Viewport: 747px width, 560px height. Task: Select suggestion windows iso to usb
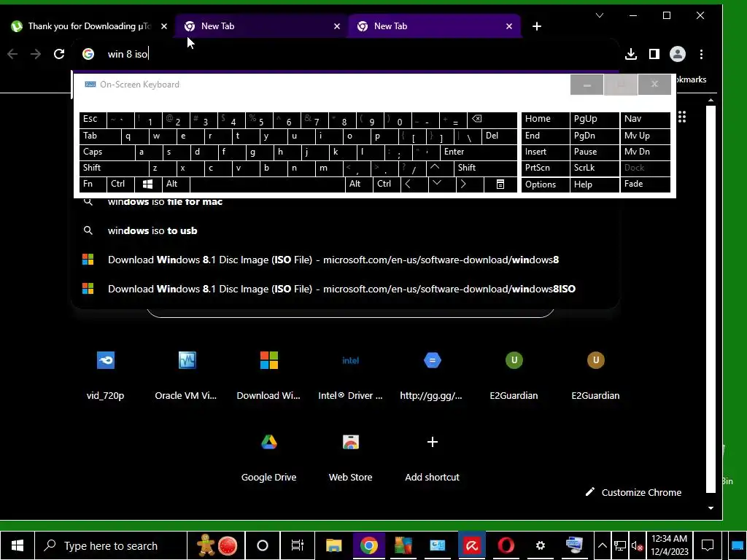(x=345, y=230)
